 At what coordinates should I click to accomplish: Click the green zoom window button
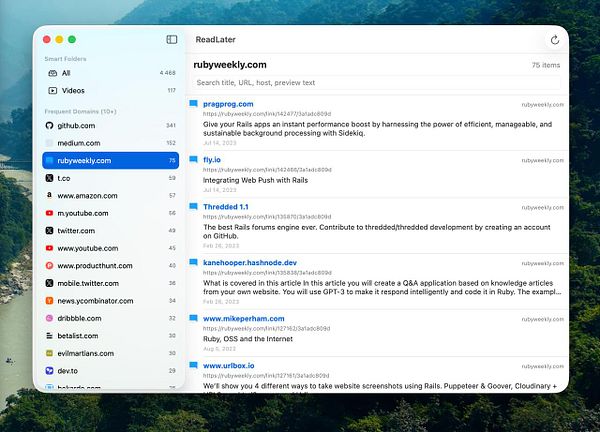72,39
